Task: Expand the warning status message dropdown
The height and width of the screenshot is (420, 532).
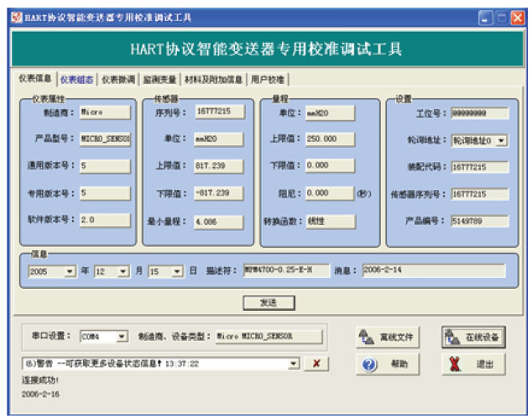Action: (x=294, y=363)
